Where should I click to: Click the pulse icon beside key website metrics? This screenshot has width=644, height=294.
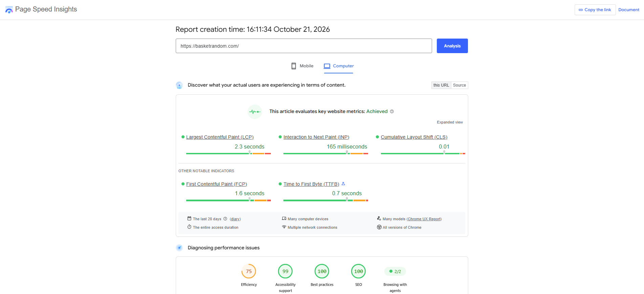(255, 112)
